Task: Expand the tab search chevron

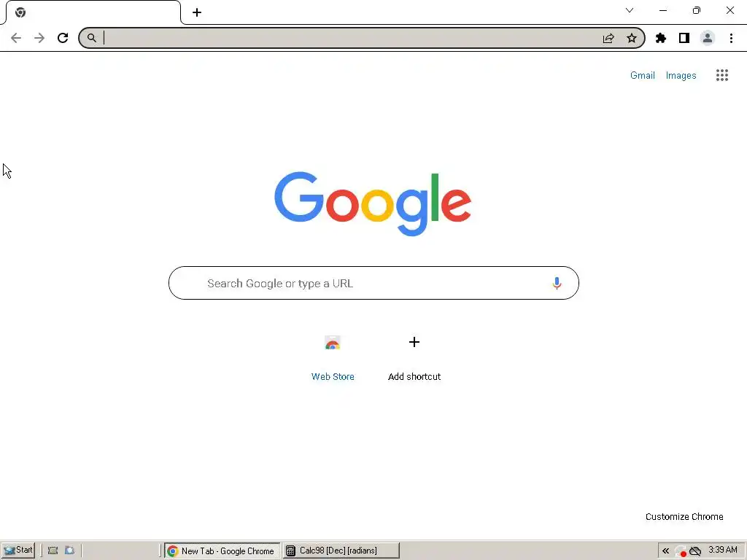Action: (630, 10)
